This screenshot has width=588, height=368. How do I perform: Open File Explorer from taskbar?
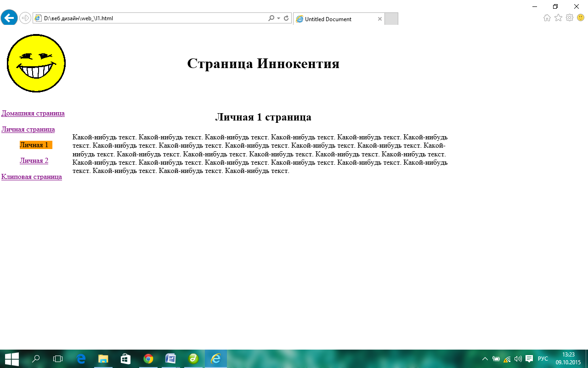(103, 359)
